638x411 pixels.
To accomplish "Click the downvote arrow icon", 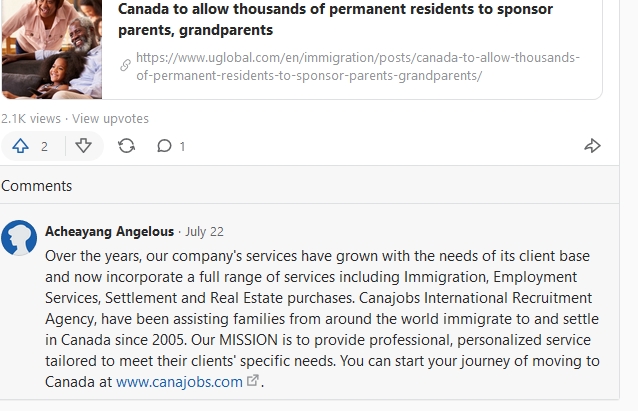I will pos(84,146).
